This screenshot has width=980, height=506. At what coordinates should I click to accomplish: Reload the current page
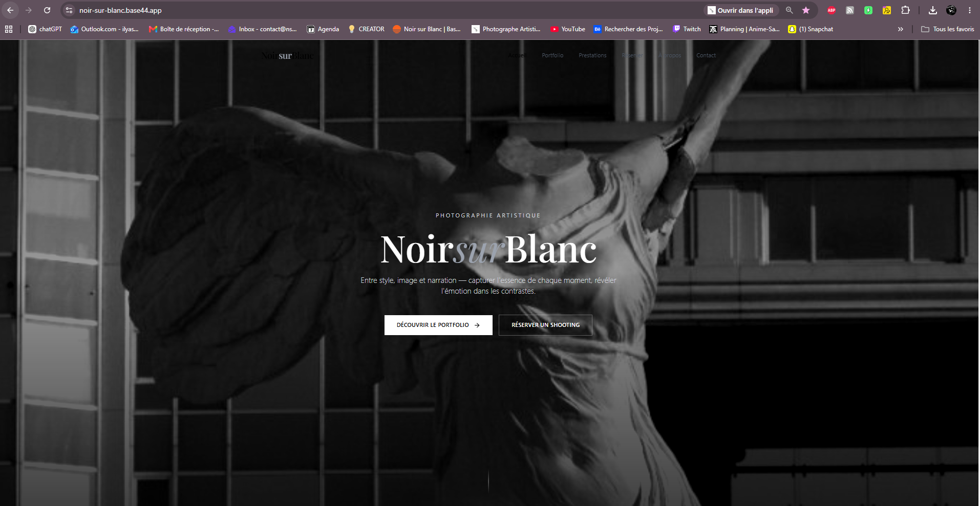coord(47,10)
